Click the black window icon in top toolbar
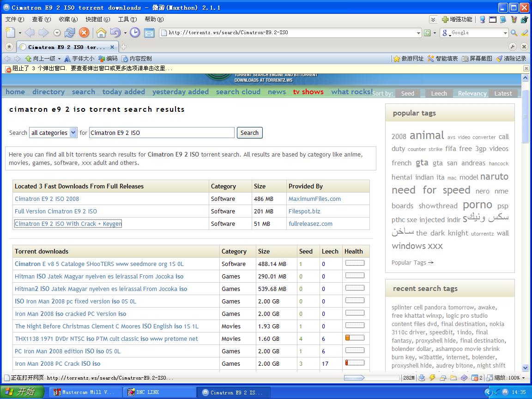The width and height of the screenshot is (532, 399). coord(493,19)
